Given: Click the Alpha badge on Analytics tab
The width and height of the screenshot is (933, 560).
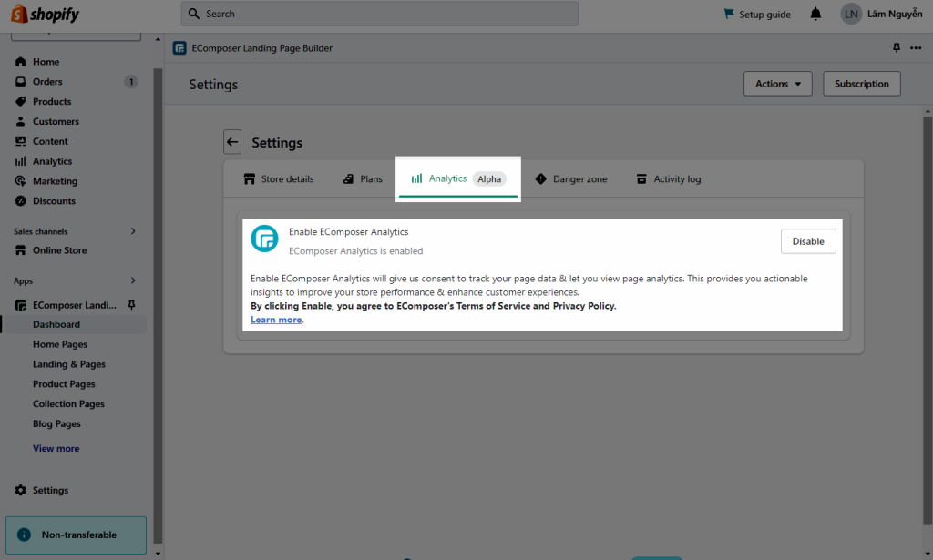Looking at the screenshot, I should (x=489, y=179).
